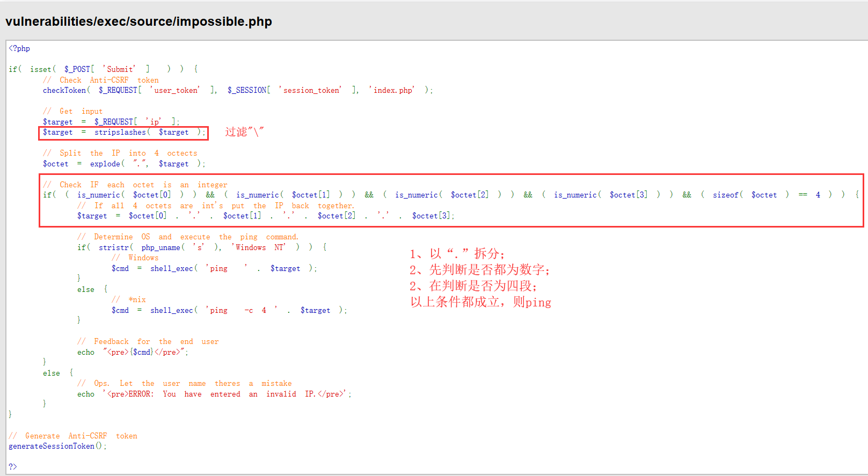
Task: Click the generateSessionToken(); line
Action: pos(58,446)
